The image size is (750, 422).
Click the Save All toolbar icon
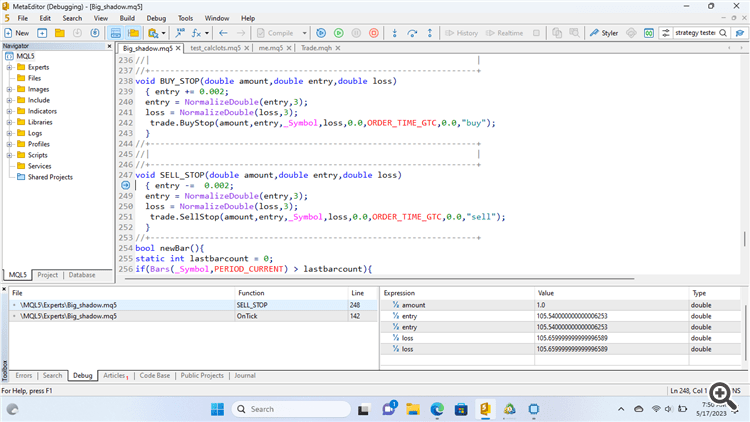[95, 33]
